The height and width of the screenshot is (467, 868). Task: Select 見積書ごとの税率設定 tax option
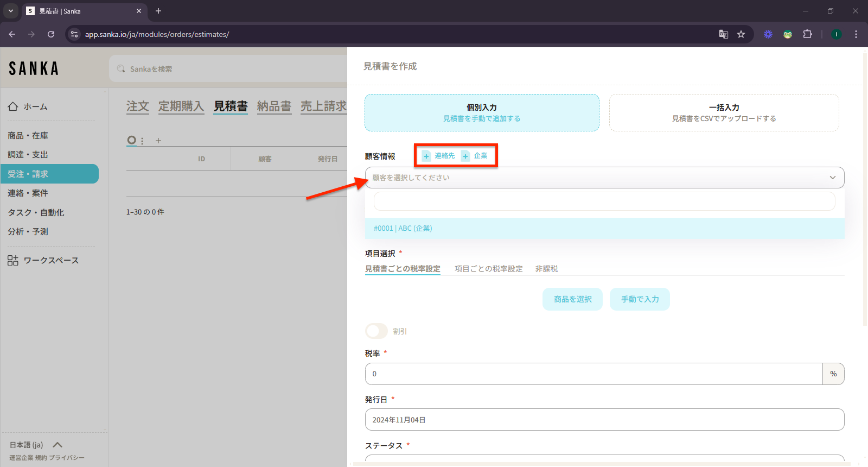coord(403,269)
